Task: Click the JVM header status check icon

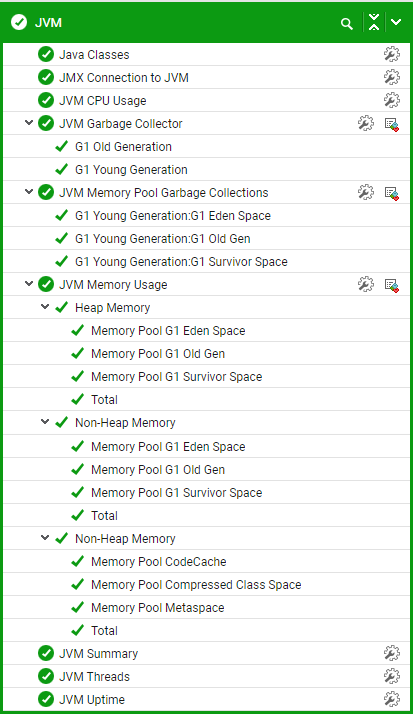Action: click(x=19, y=22)
